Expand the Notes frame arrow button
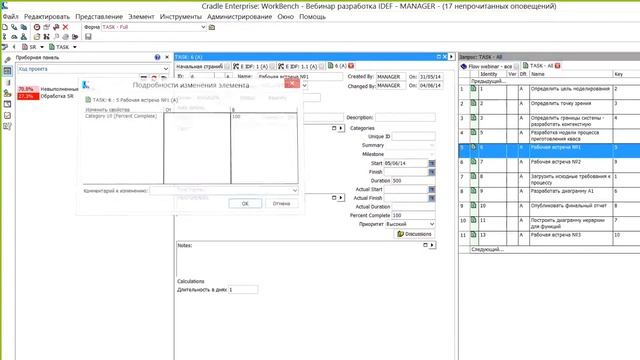Viewport: 640px width, 360px height. (432, 245)
